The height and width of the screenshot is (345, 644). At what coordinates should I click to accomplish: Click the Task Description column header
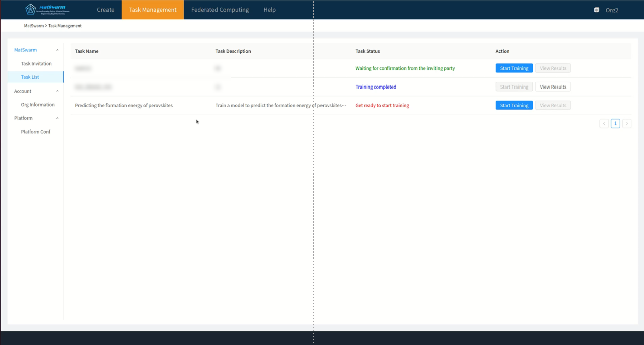click(233, 51)
